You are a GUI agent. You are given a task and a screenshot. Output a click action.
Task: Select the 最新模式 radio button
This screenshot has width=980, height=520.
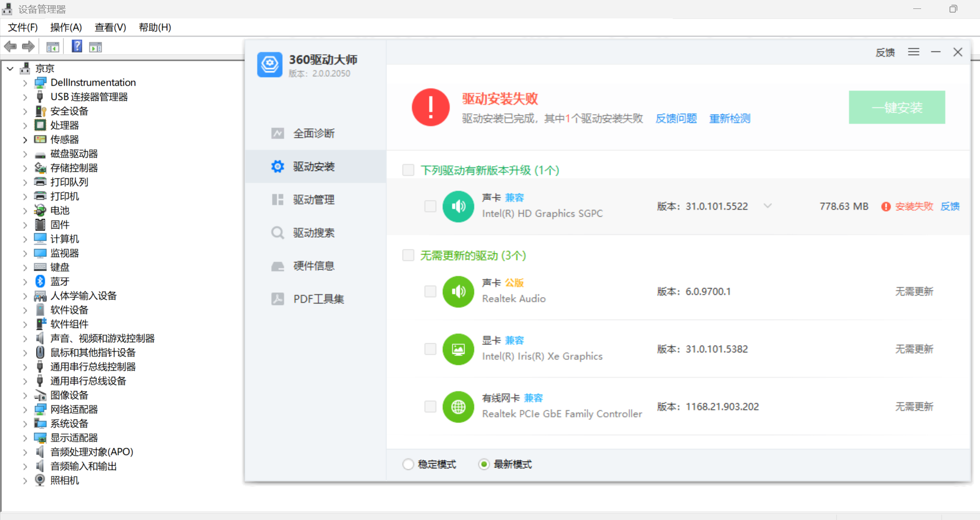[x=484, y=464]
